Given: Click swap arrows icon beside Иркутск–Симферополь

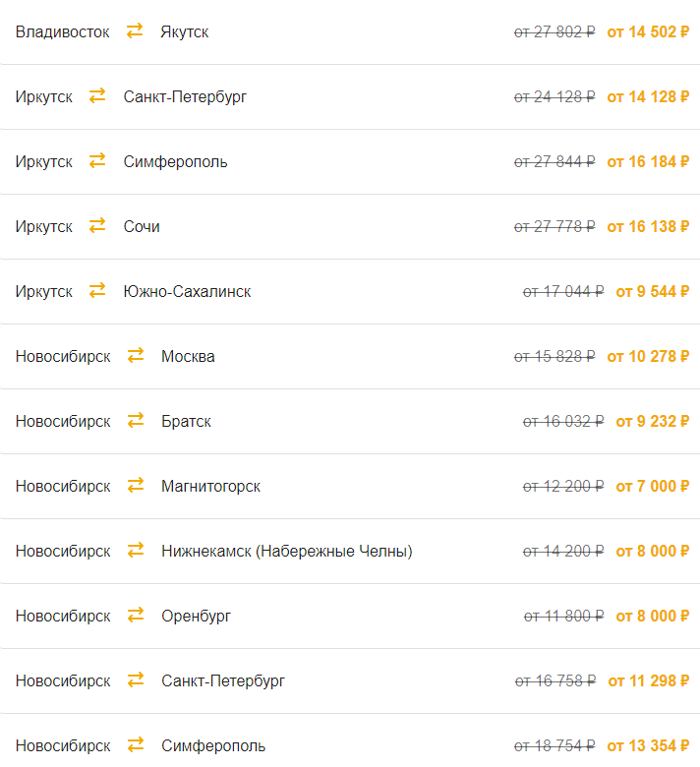Looking at the screenshot, I should pyautogui.click(x=97, y=160).
